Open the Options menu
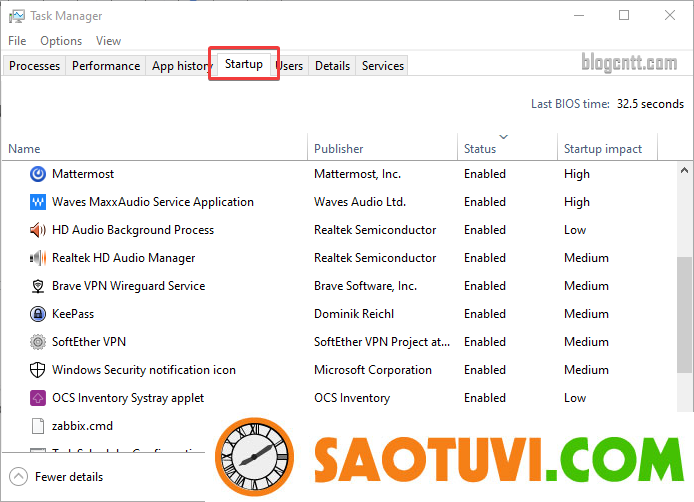 coord(61,41)
